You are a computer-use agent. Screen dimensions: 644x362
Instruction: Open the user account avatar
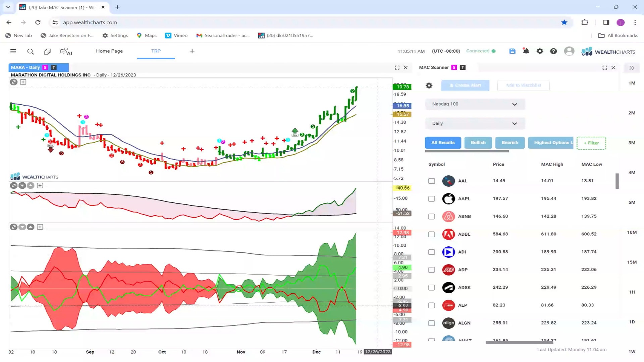click(x=569, y=51)
